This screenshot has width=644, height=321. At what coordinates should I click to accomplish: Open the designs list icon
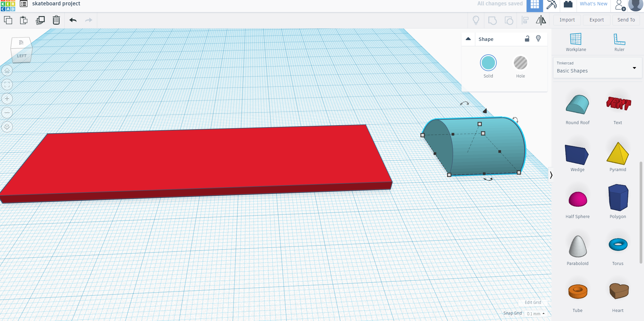pyautogui.click(x=24, y=4)
